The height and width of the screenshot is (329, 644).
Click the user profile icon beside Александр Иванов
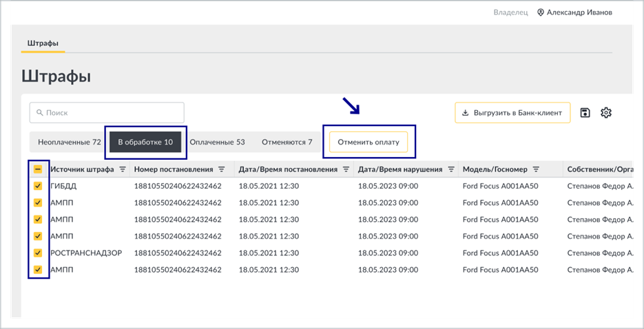click(541, 12)
